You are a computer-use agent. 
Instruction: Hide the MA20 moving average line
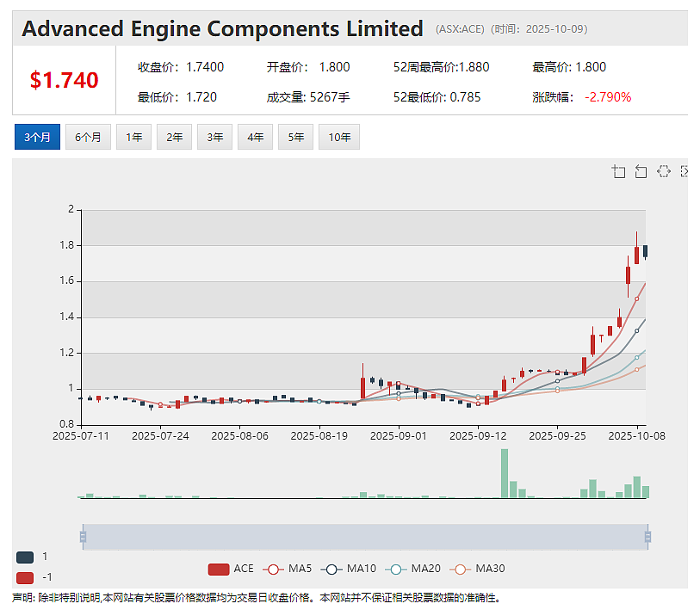tap(413, 569)
